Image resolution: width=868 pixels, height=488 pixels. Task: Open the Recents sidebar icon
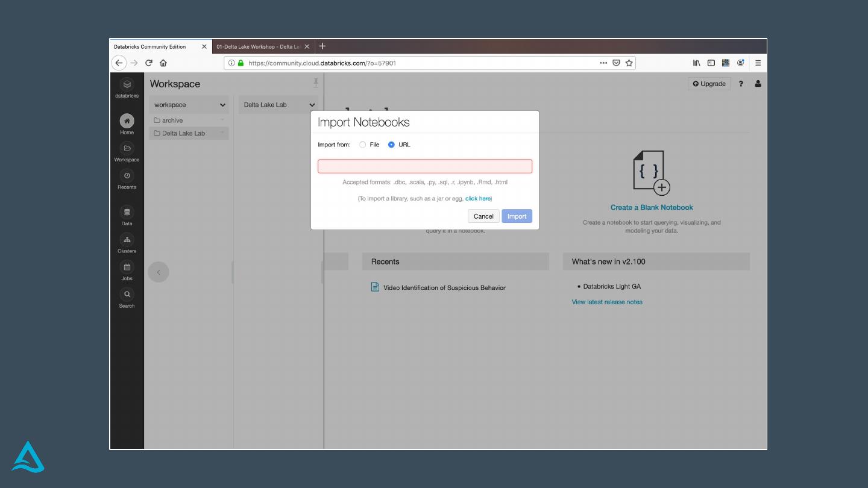[127, 176]
